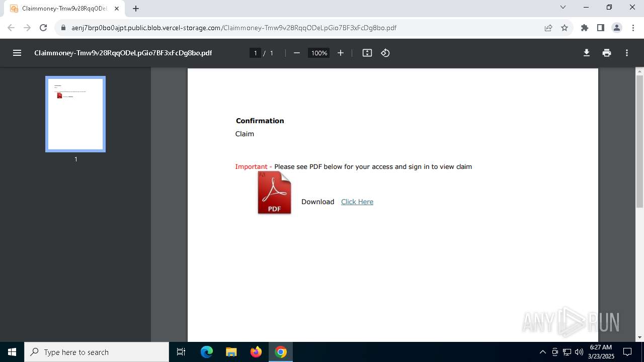
Task: Open a new browser tab
Action: (136, 9)
